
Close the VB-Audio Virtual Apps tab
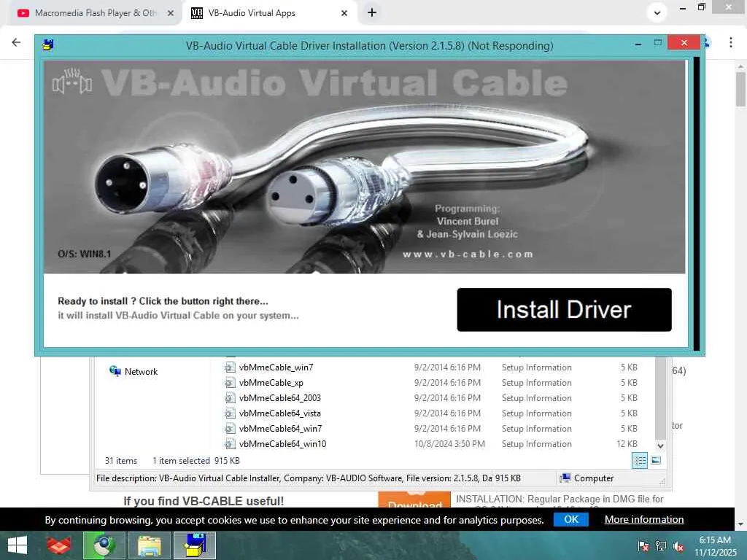click(344, 13)
